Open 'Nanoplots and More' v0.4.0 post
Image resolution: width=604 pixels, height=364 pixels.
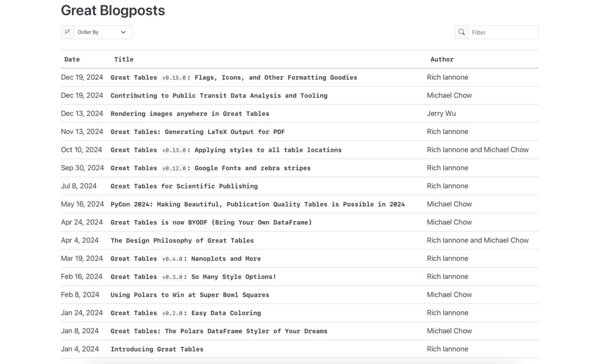[x=186, y=259]
